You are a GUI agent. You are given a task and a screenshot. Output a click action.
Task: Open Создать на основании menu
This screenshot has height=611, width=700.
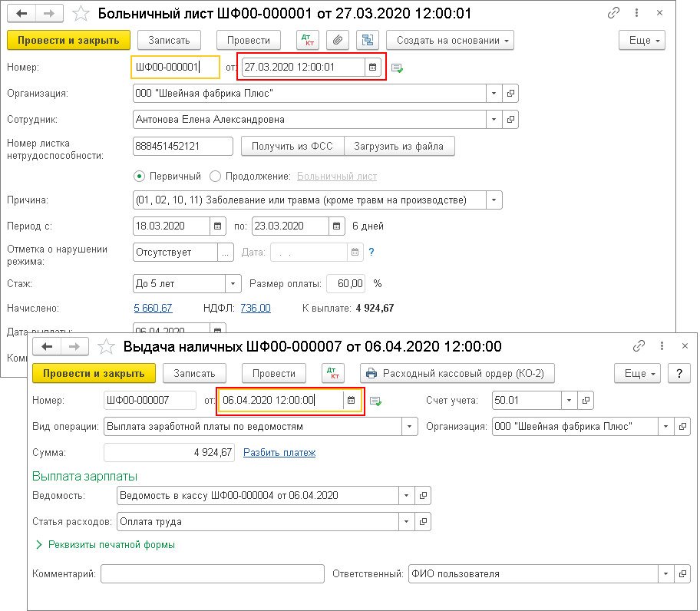coord(450,41)
